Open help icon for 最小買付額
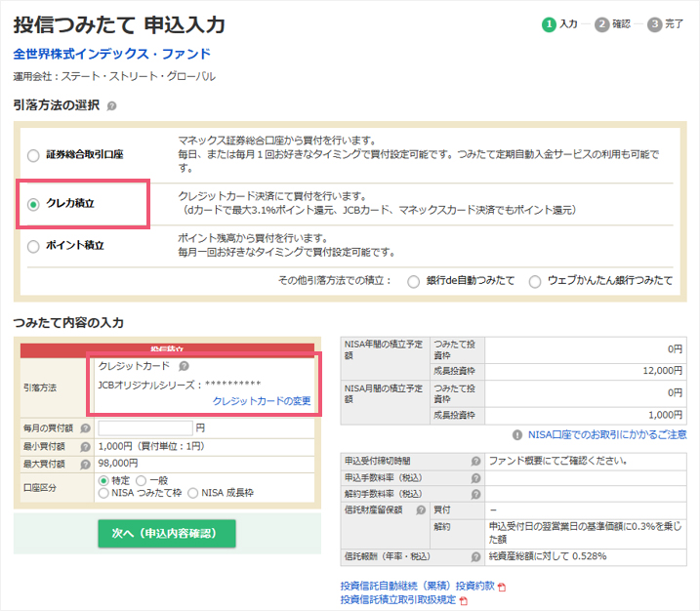Viewport: 700px width, 611px height. (x=85, y=447)
